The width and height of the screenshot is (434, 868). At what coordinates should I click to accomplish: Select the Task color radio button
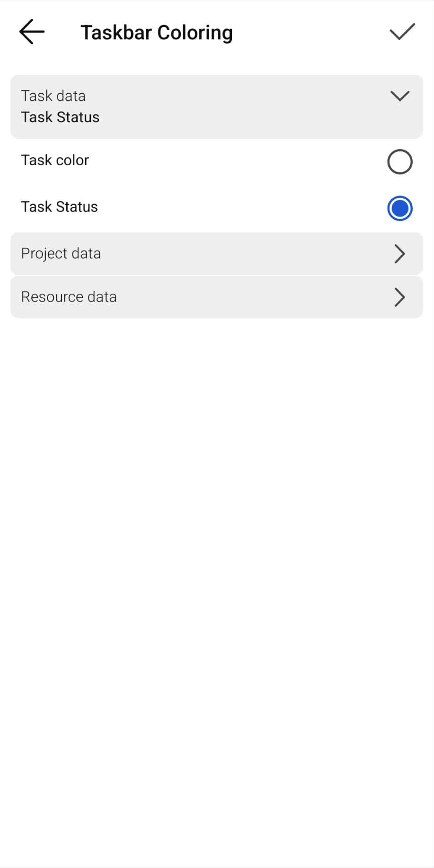click(x=399, y=162)
